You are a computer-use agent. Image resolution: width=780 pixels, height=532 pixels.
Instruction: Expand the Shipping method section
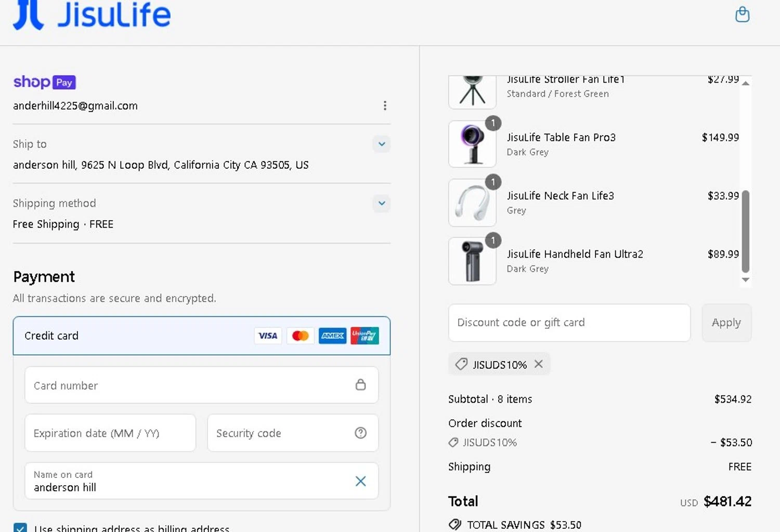[x=382, y=203]
